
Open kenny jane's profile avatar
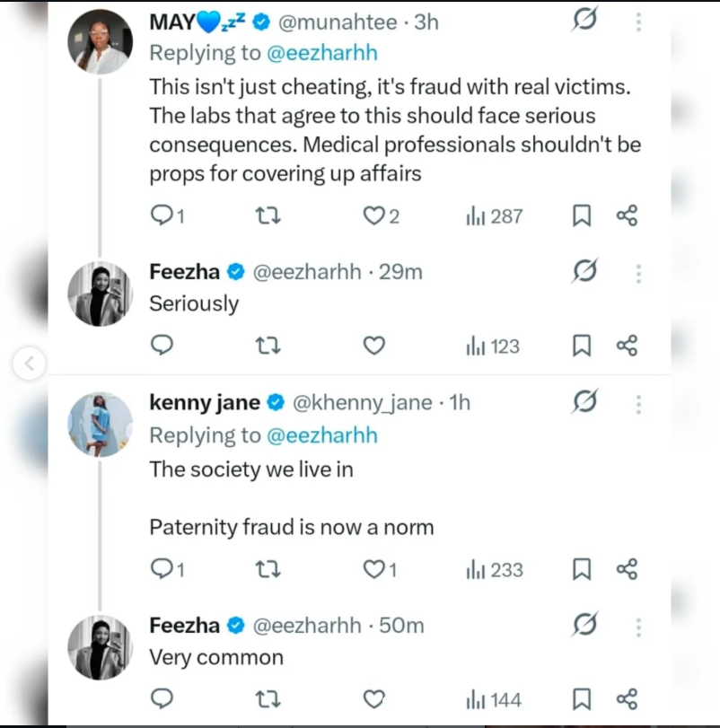click(99, 424)
